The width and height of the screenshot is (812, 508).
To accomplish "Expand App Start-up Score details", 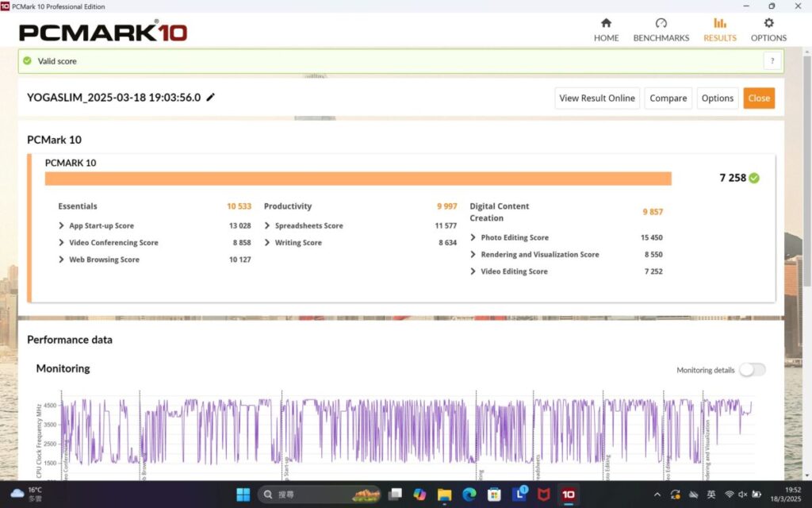I will (x=61, y=225).
